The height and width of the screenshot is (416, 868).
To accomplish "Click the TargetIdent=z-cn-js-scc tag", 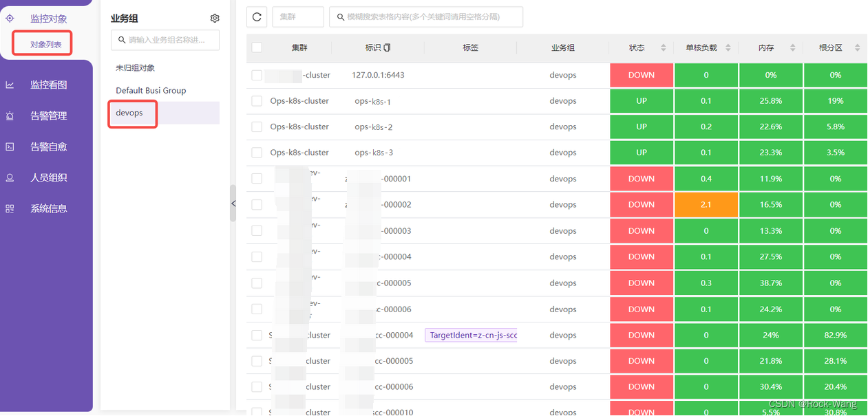I will [472, 336].
